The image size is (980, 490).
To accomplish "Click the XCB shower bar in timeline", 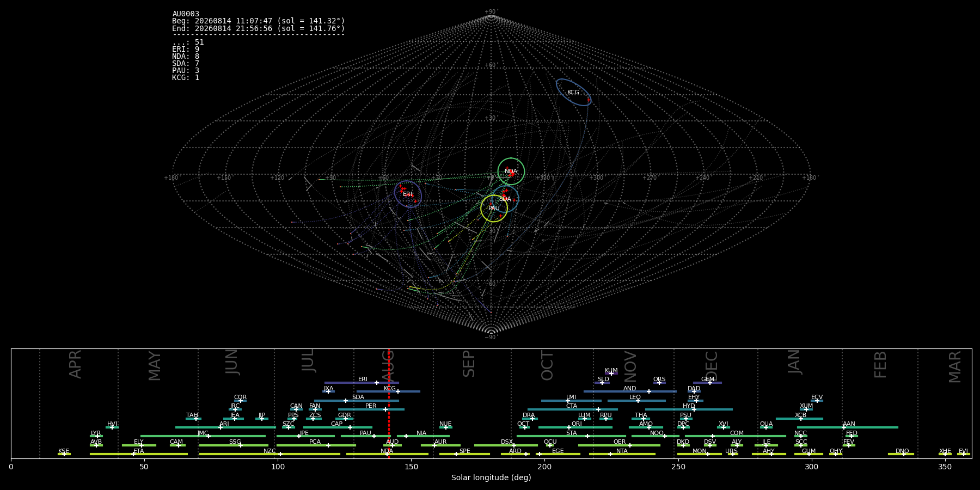I will click(x=799, y=419).
